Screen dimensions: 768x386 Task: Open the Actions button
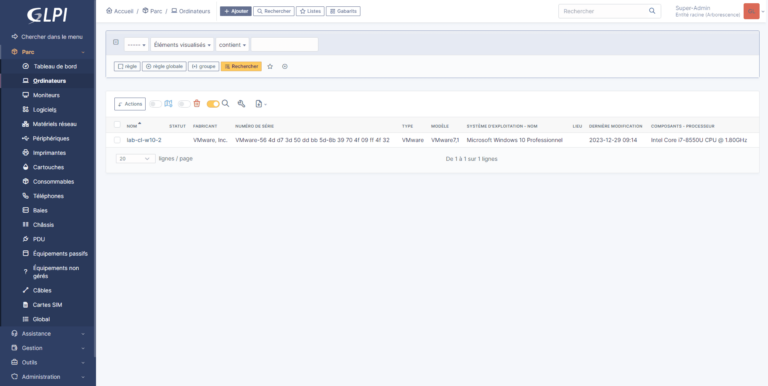pos(130,104)
